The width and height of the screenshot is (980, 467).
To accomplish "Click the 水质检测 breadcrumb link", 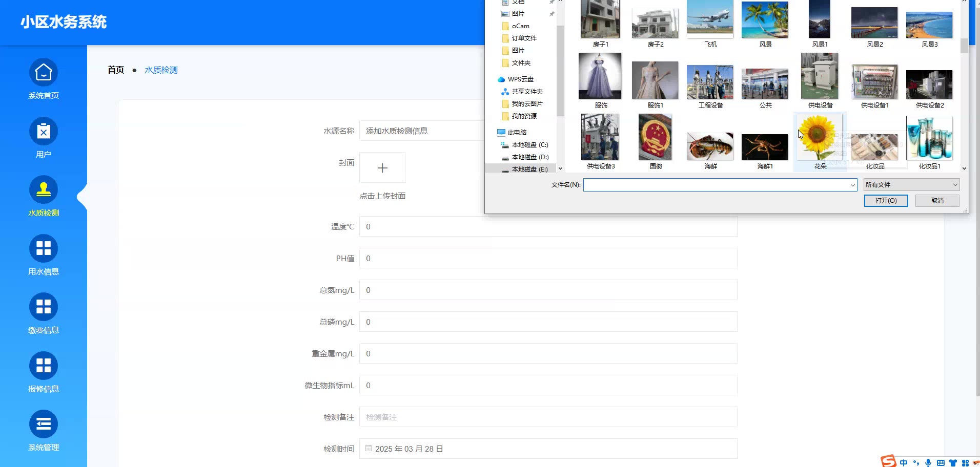I will click(161, 70).
